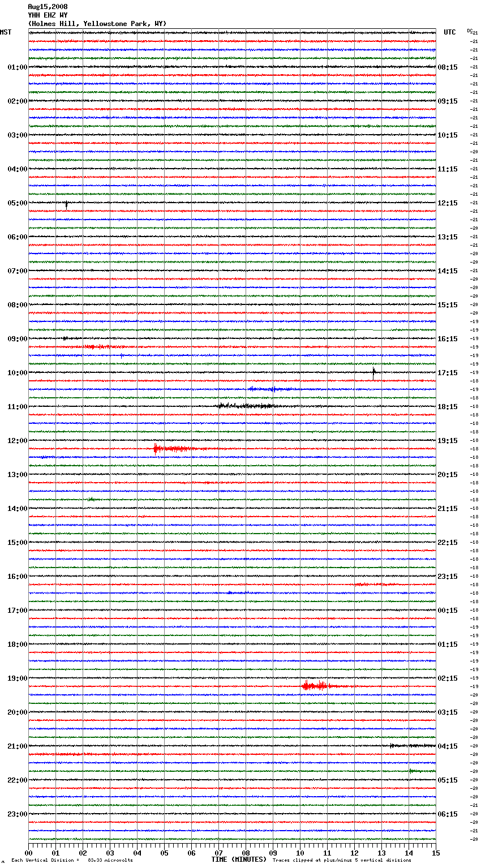This screenshot has width=481, height=868.
Task: Click the 19:15 UTC time label
Action: coord(448,441)
